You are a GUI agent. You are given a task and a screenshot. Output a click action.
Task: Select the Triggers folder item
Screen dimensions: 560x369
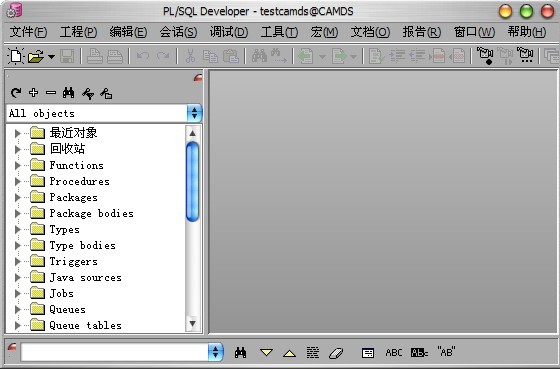pyautogui.click(x=73, y=261)
